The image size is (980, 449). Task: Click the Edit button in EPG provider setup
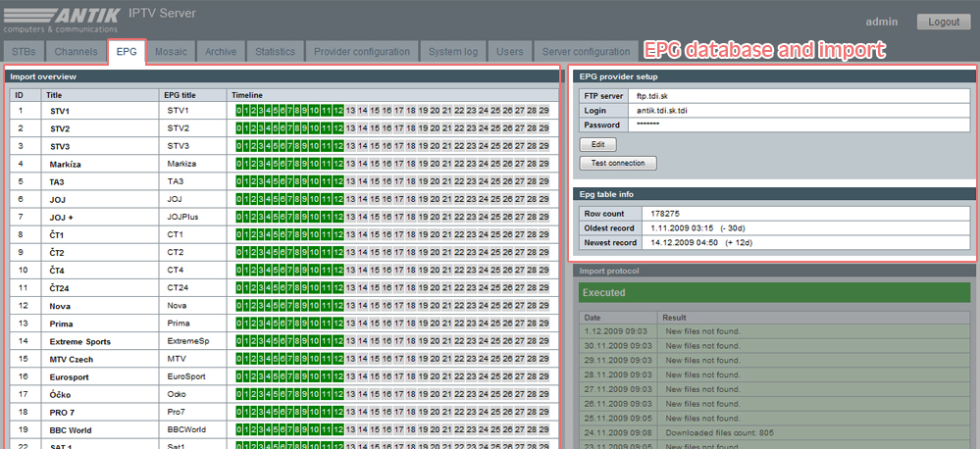(598, 144)
